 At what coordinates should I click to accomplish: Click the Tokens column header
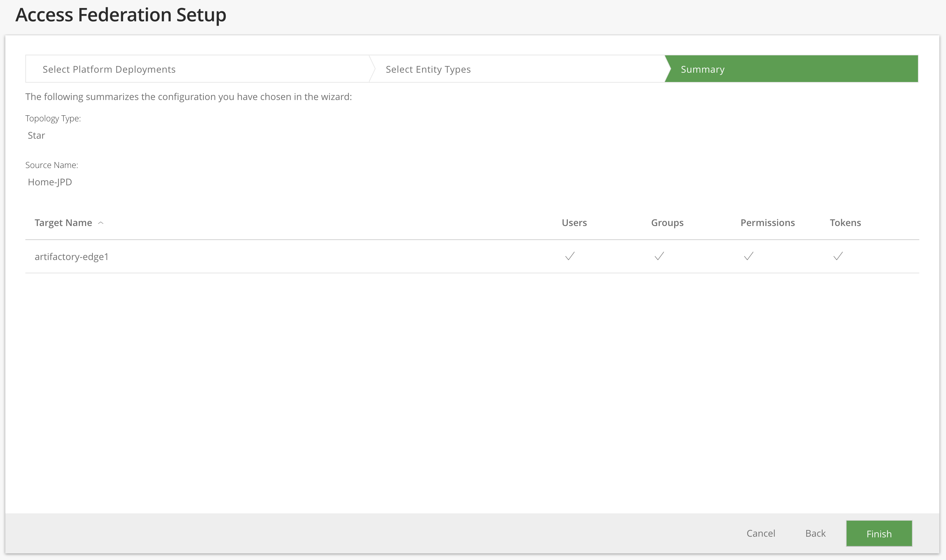coord(845,223)
